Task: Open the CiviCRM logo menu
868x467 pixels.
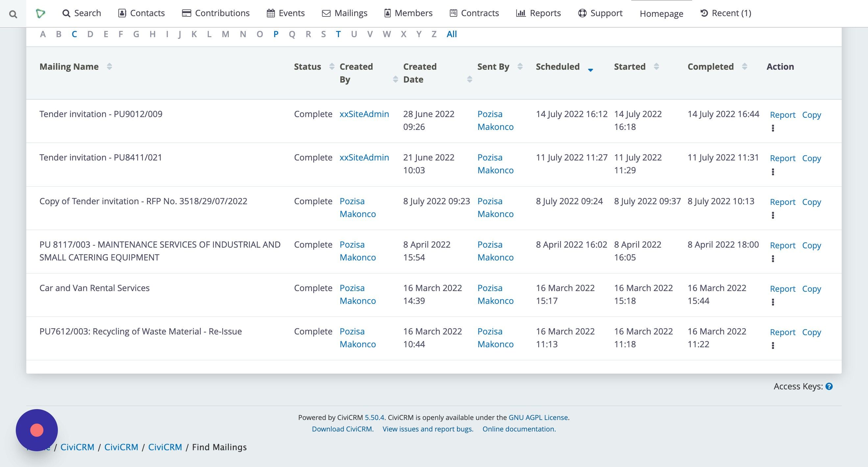Action: point(40,13)
